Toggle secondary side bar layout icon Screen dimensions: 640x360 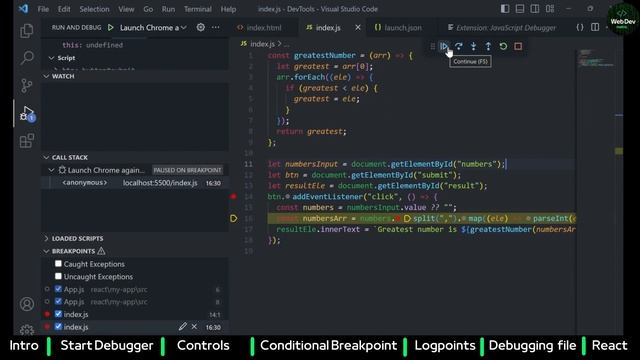coord(535,9)
